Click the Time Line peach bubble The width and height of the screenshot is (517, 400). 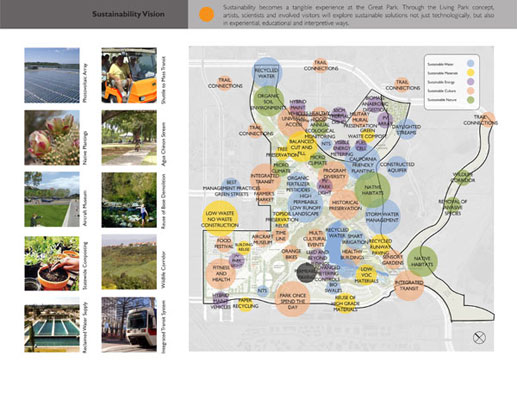(281, 235)
